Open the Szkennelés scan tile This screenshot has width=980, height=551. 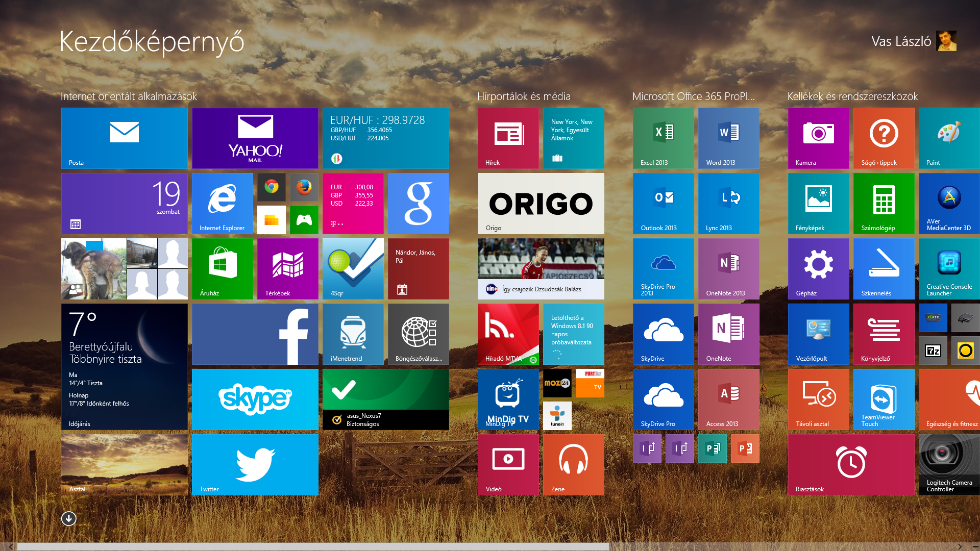(884, 269)
